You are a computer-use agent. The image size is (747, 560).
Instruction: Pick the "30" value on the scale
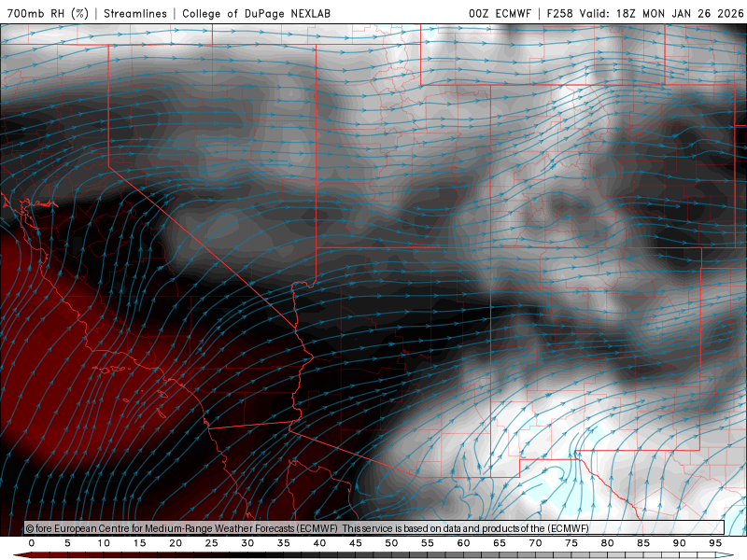point(247,543)
